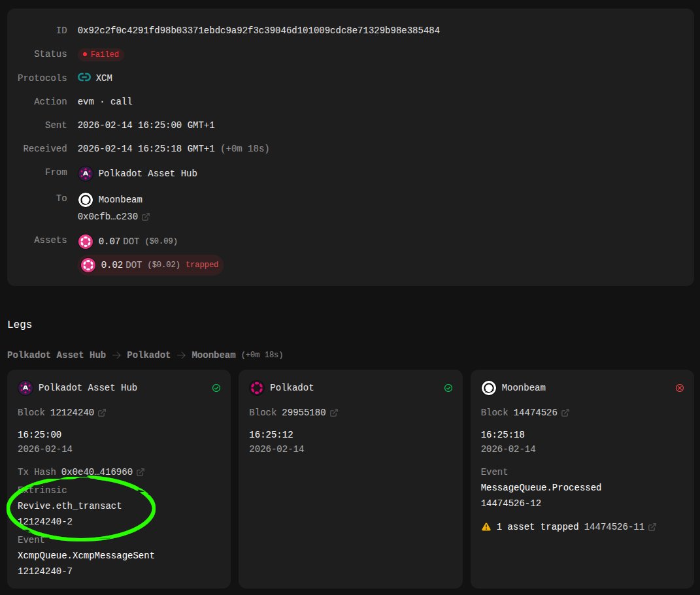Click green success check on Polkadot card
Image resolution: width=700 pixels, height=595 pixels.
tap(448, 388)
